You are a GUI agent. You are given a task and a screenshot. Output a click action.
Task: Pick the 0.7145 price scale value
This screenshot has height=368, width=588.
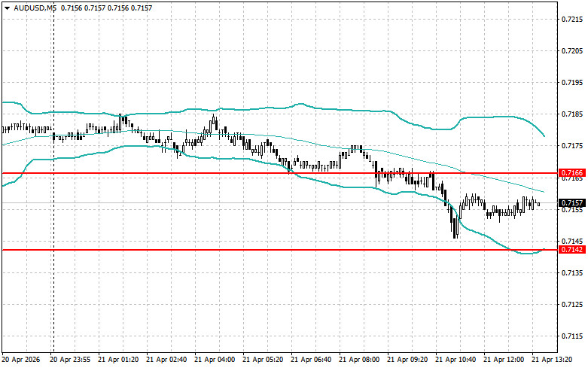click(572, 241)
